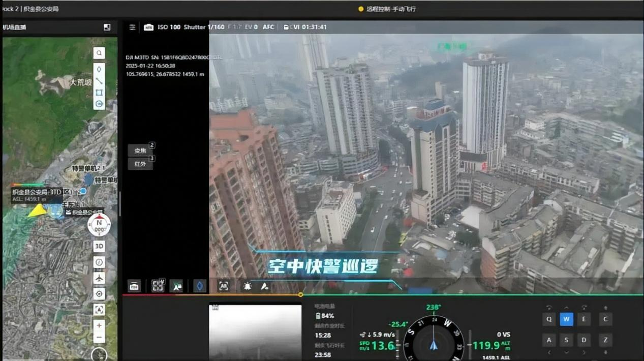Click the FPV camera icon in bottom toolbar
The height and width of the screenshot is (361, 644).
(134, 286)
